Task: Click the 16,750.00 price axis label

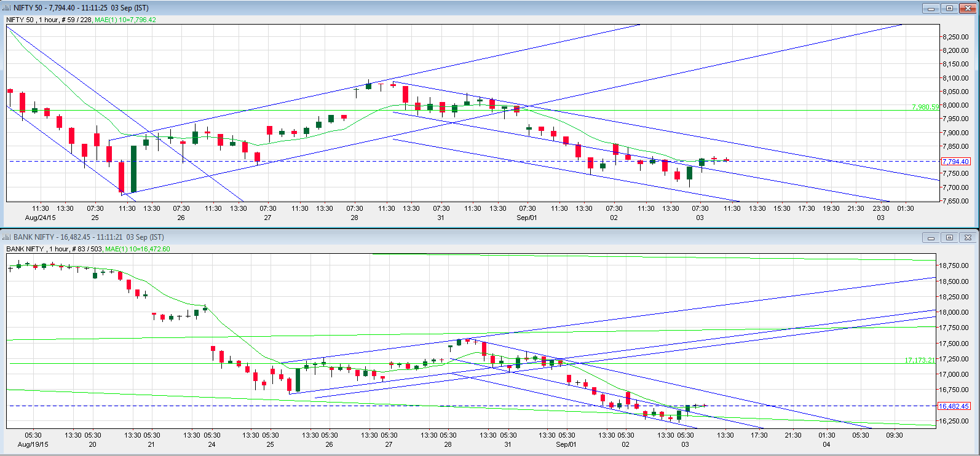Action: tap(953, 390)
